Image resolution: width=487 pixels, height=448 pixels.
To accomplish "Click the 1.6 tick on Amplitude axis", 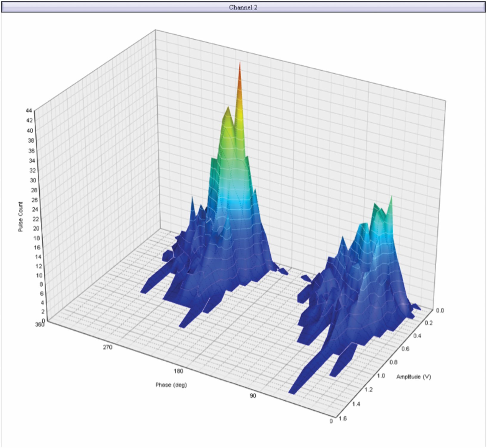I will coord(343,418).
